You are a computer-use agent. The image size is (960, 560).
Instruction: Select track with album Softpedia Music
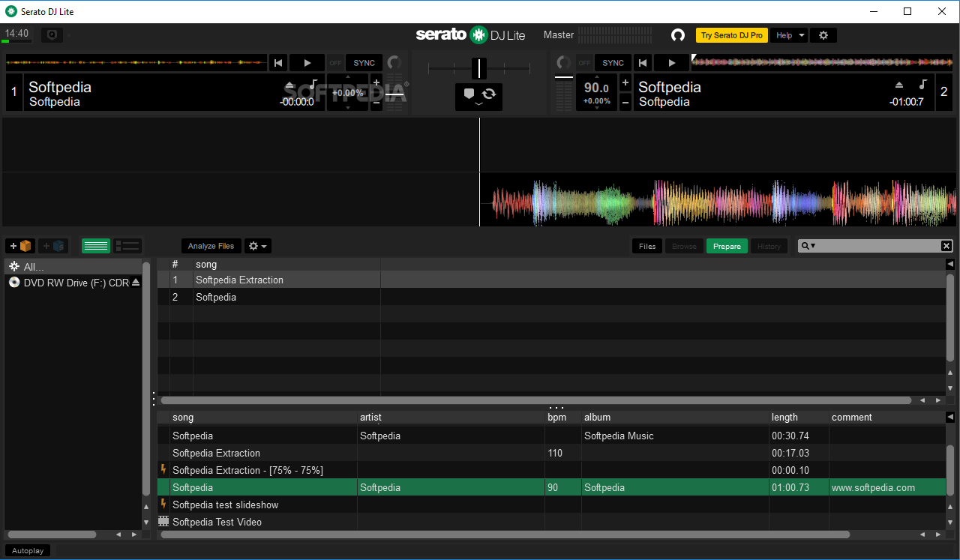pos(551,436)
